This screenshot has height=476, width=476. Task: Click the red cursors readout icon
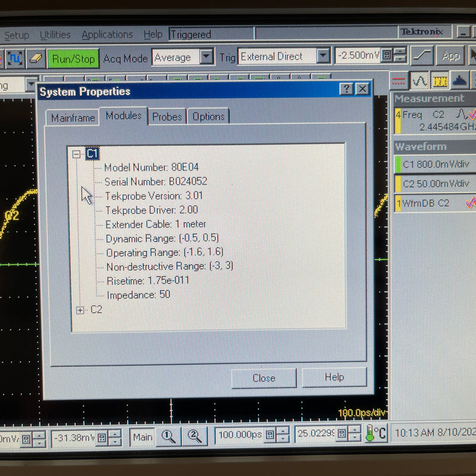399,81
